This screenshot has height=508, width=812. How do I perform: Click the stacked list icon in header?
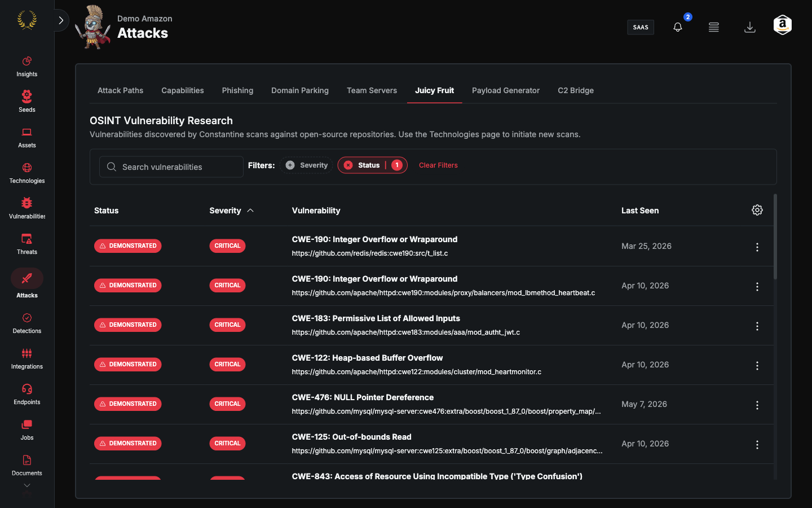coord(714,27)
